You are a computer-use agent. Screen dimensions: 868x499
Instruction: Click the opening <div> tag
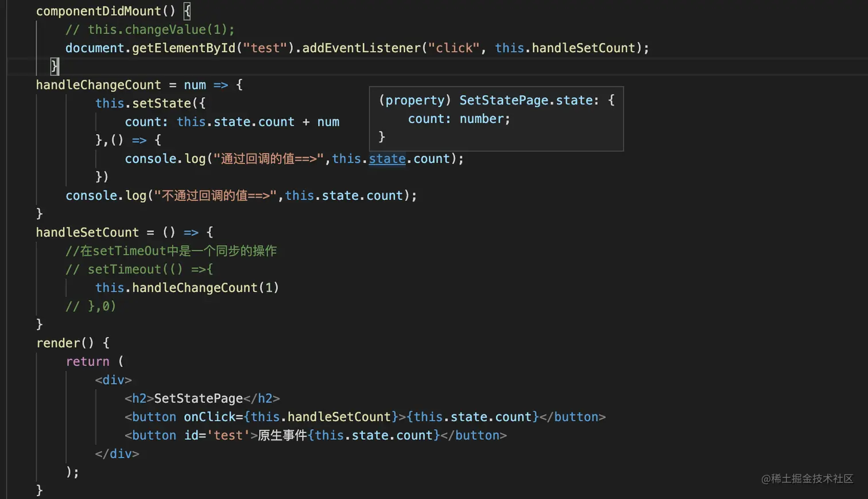click(113, 380)
